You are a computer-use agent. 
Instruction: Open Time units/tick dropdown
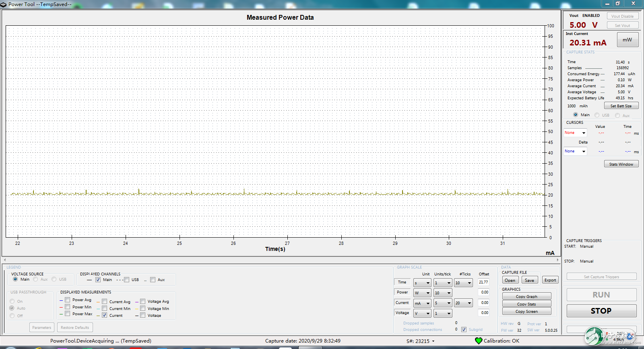[x=443, y=283]
